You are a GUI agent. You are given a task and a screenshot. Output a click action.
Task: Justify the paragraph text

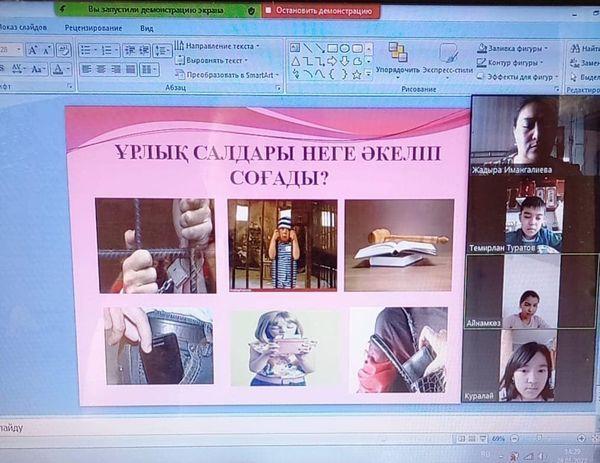click(130, 69)
